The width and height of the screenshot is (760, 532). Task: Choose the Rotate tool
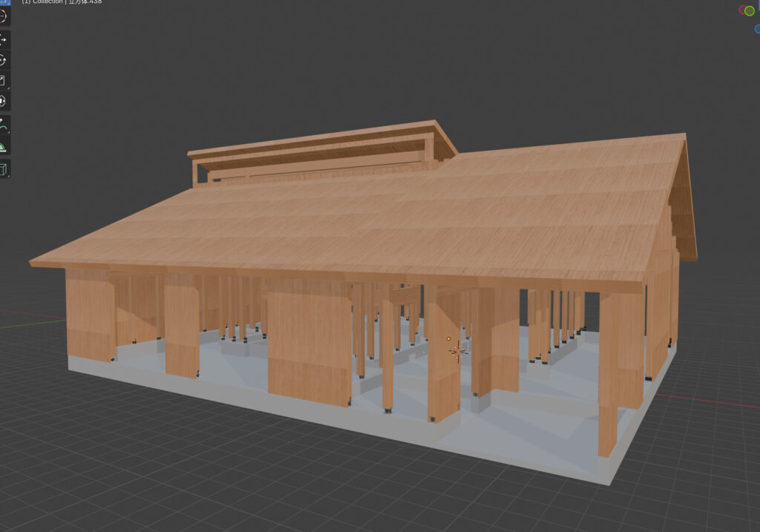pyautogui.click(x=3, y=60)
